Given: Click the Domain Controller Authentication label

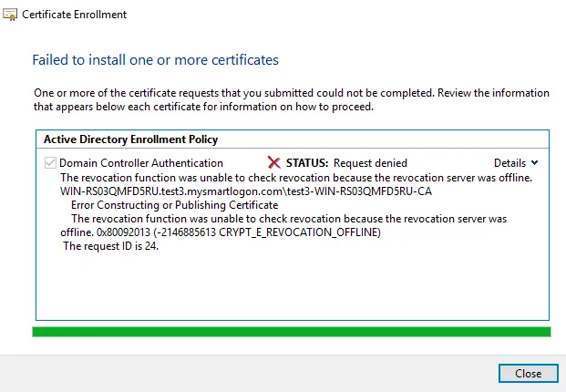Looking at the screenshot, I should [x=141, y=163].
